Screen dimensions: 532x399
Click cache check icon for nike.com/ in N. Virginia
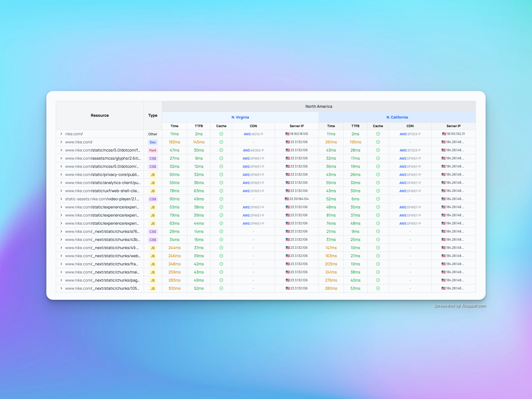pos(221,134)
